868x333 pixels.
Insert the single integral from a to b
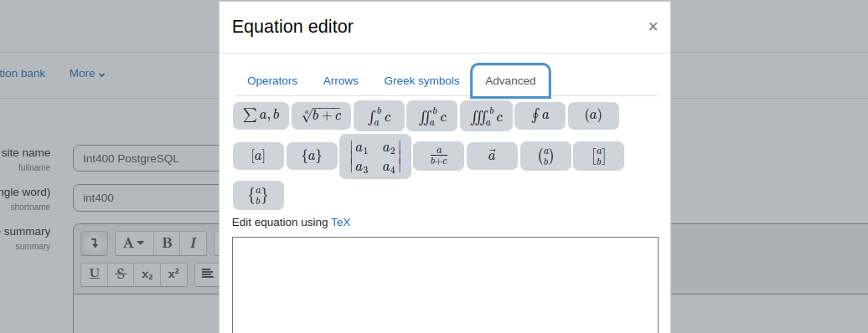click(x=380, y=115)
